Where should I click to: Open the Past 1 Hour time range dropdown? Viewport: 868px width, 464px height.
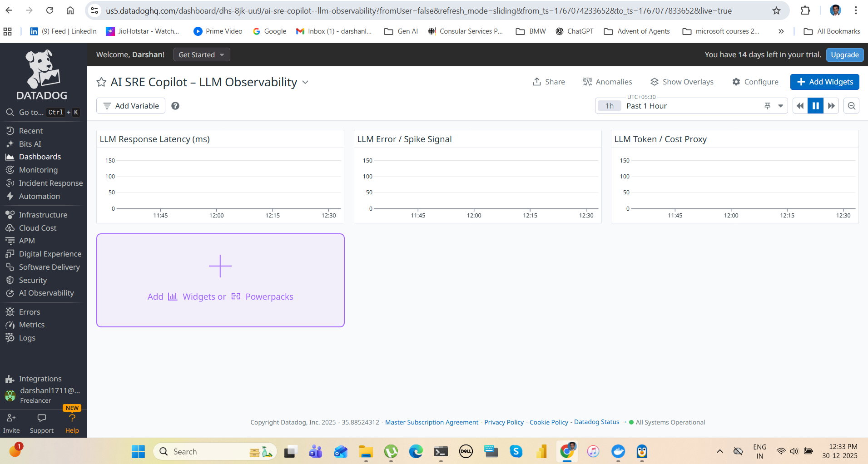691,106
